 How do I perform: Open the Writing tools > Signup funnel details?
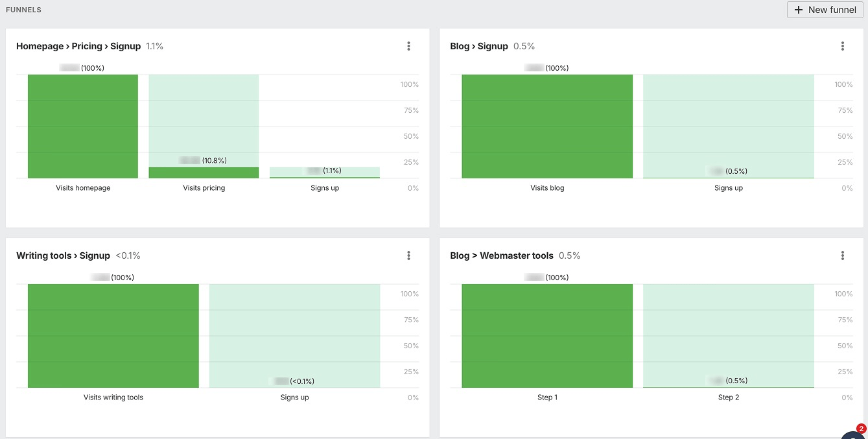pyautogui.click(x=63, y=255)
